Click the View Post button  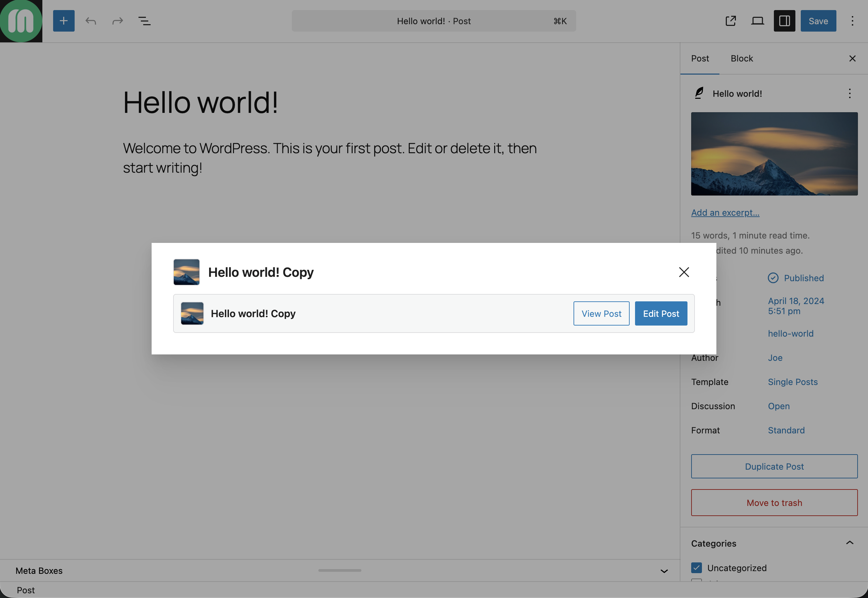pyautogui.click(x=601, y=313)
